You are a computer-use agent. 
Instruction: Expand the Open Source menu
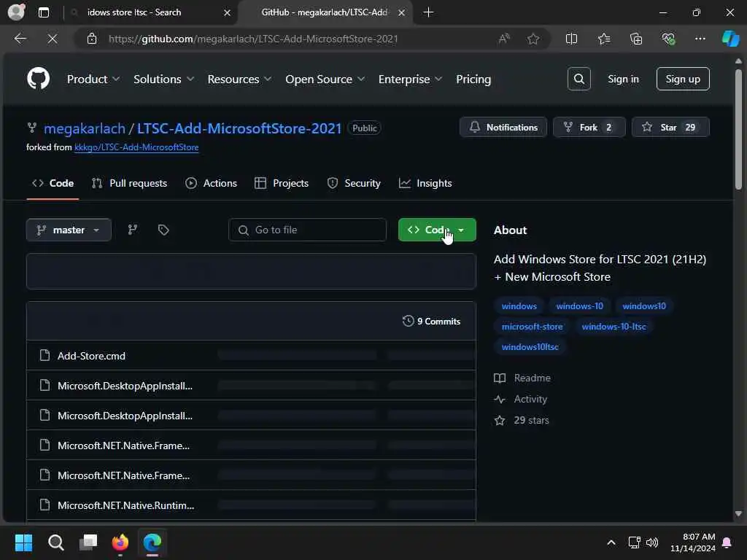325,79
